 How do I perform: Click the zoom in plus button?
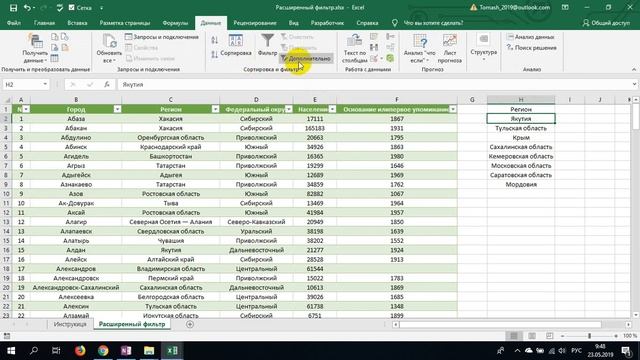click(616, 336)
